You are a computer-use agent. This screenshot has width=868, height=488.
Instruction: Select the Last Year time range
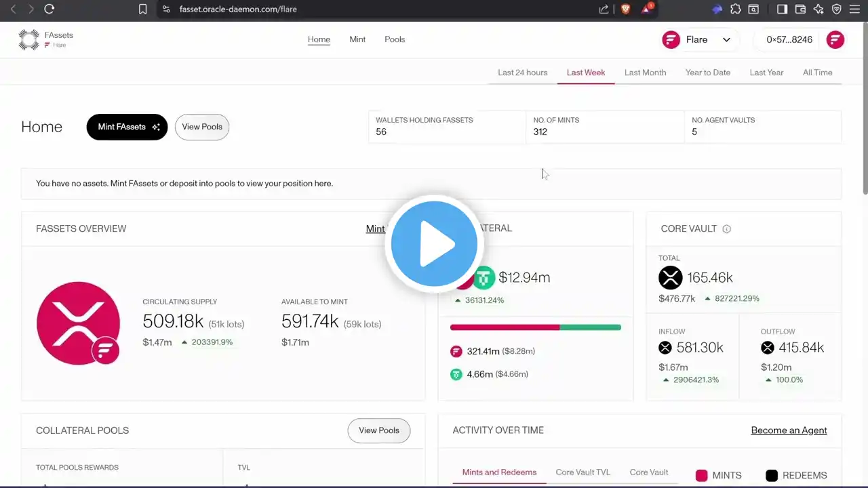[x=767, y=73]
